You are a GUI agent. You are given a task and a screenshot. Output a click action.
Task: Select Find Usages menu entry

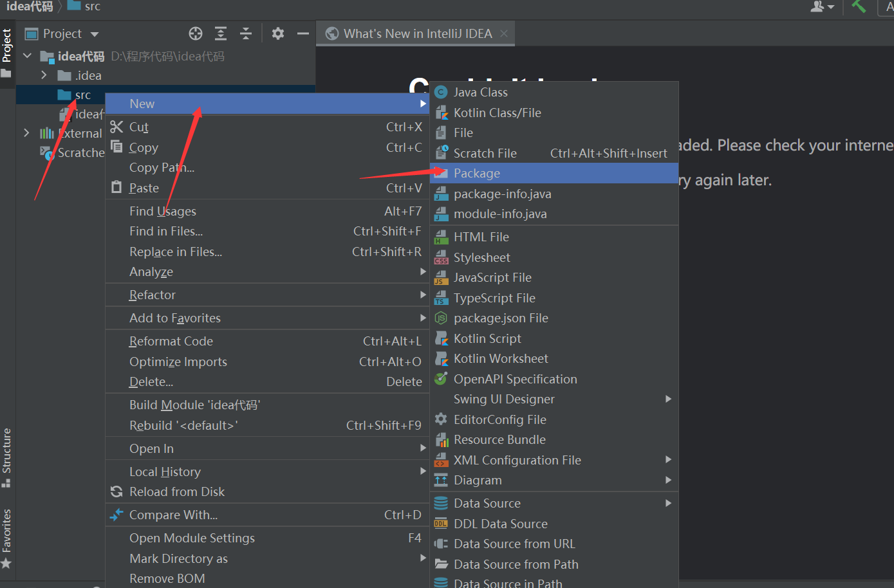[267, 211]
